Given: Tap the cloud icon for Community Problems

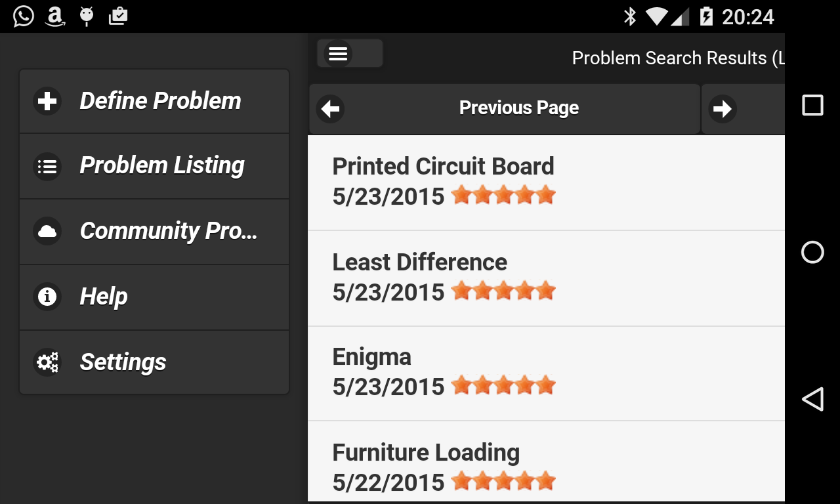Looking at the screenshot, I should coord(47,232).
